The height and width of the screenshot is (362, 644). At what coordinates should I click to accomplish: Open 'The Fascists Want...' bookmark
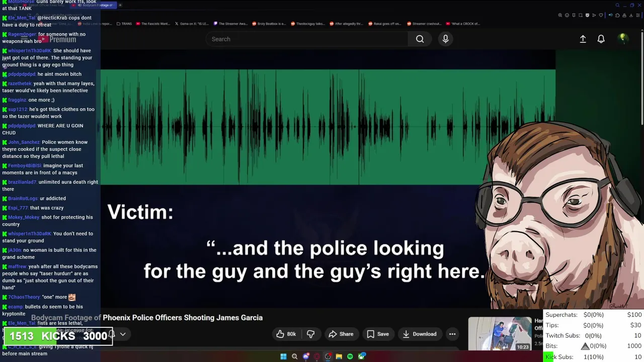(x=153, y=24)
